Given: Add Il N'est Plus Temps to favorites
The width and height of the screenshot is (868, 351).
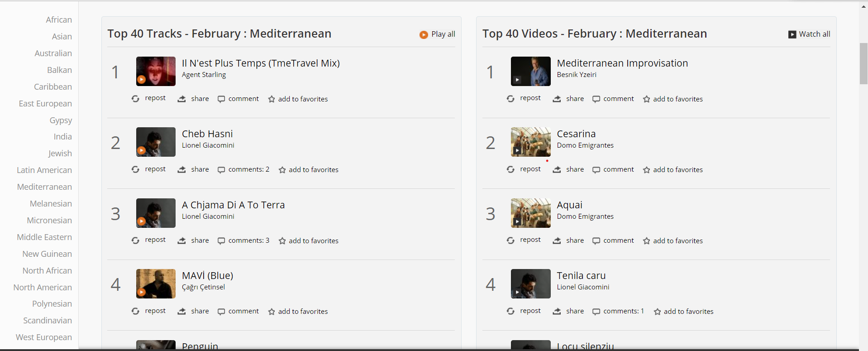Looking at the screenshot, I should click(272, 99).
